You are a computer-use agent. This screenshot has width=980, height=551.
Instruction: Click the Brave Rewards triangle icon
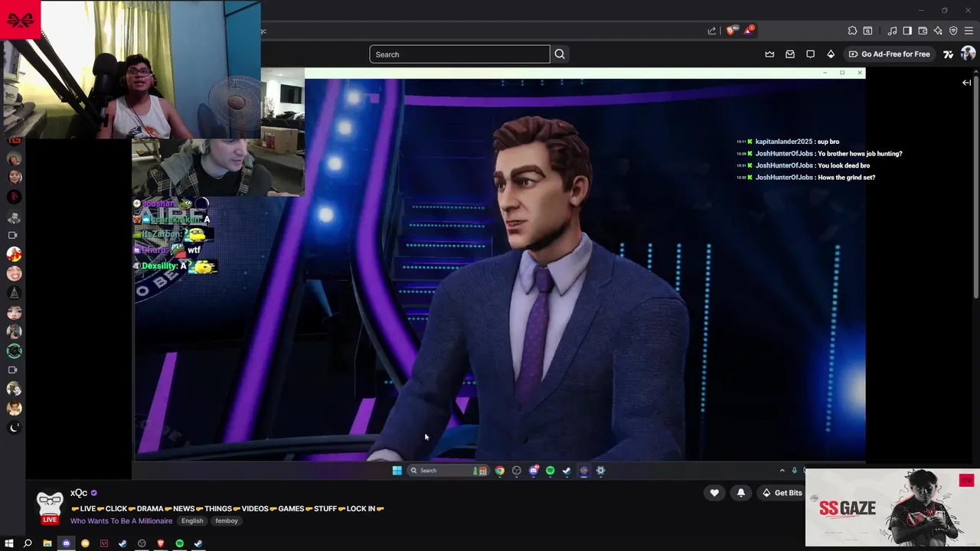pyautogui.click(x=749, y=31)
